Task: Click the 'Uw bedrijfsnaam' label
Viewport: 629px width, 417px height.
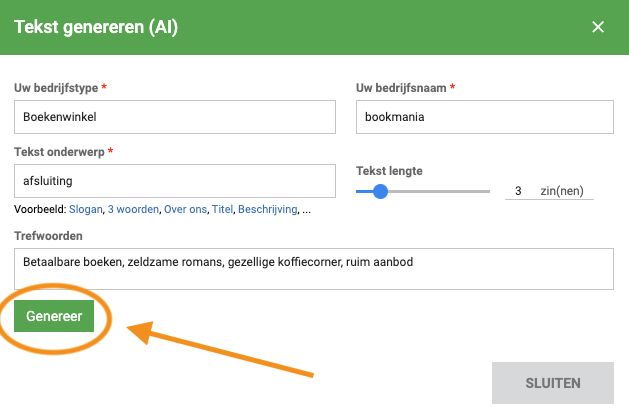Action: point(400,88)
